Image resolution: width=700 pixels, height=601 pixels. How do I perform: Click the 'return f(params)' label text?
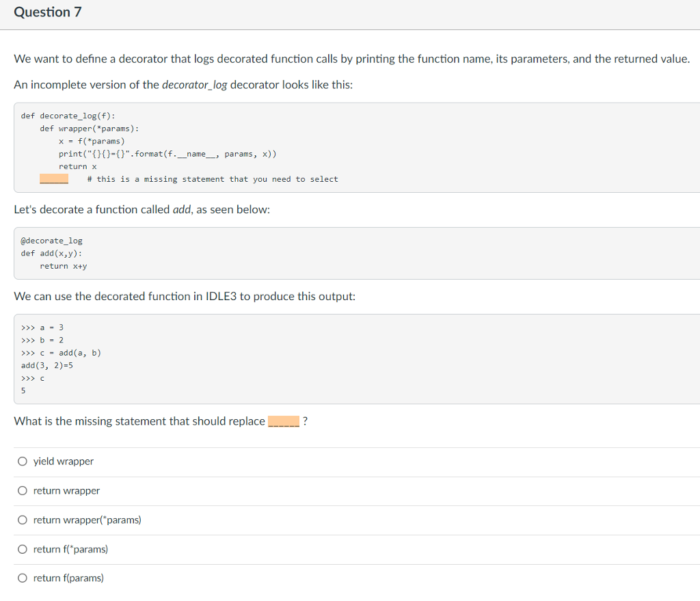(68, 578)
